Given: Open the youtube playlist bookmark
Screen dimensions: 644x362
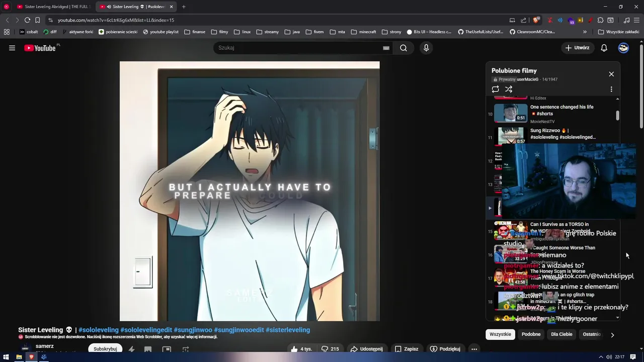Looking at the screenshot, I should [160, 32].
